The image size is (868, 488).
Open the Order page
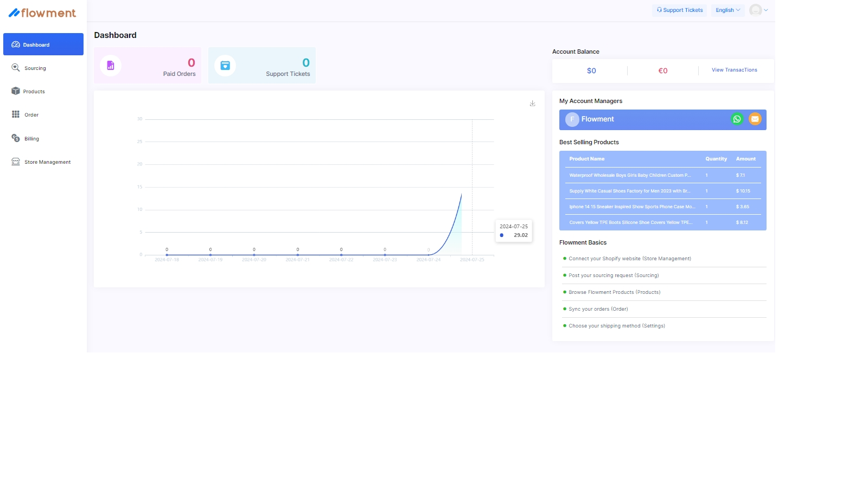[43, 115]
